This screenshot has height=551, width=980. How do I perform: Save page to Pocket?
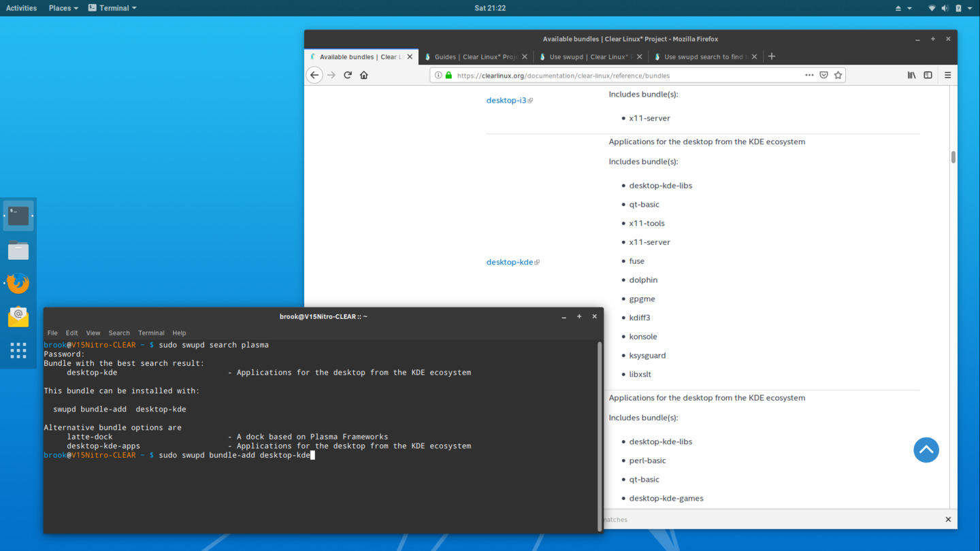(823, 76)
